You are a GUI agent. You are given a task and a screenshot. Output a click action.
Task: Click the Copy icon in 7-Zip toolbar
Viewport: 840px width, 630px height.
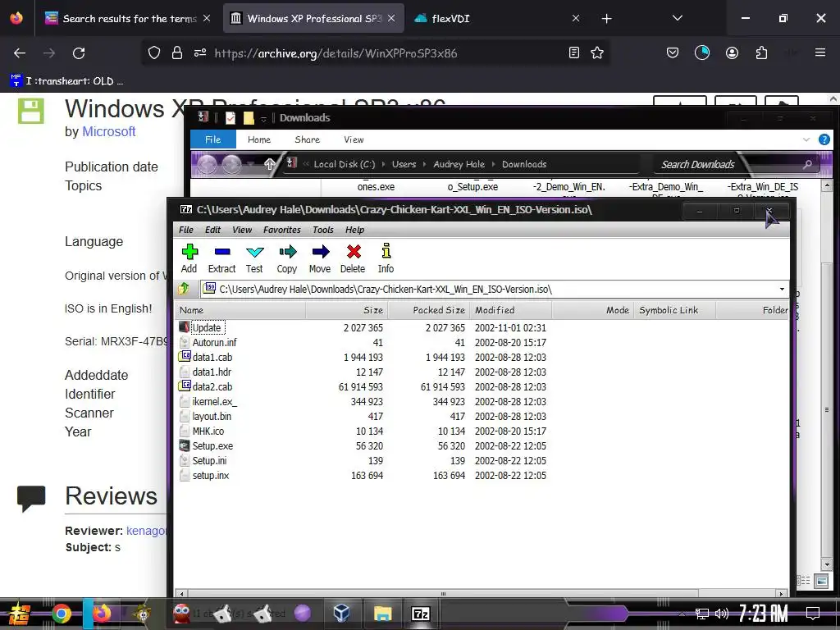point(287,258)
